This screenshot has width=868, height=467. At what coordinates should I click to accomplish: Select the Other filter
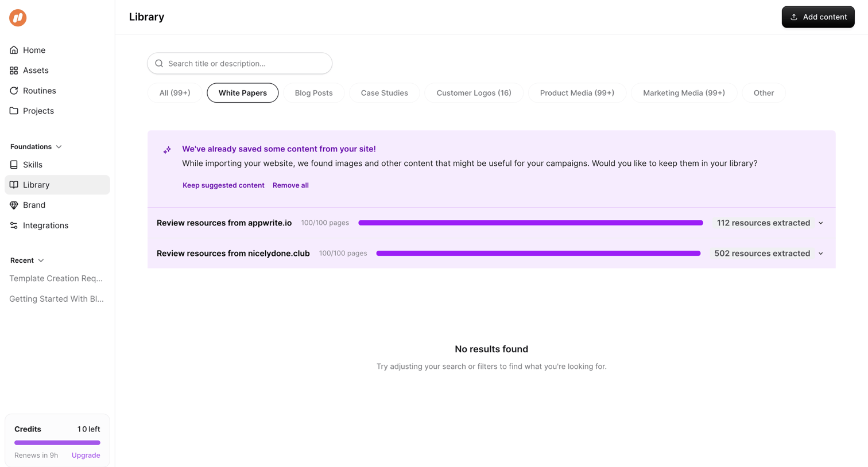point(764,93)
